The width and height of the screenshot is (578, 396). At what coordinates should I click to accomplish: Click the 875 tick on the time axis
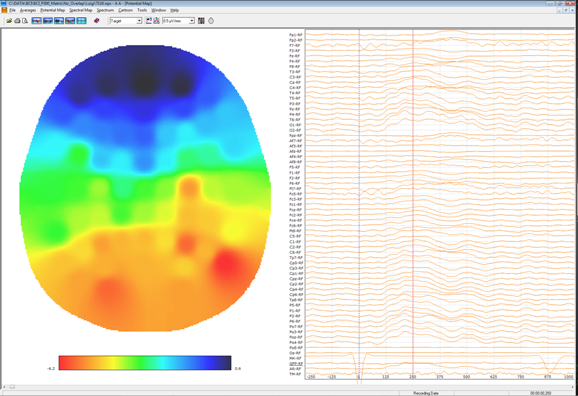click(548, 377)
